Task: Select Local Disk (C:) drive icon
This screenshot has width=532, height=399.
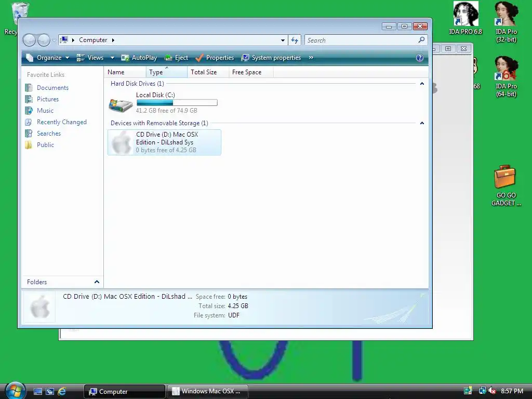Action: [121, 105]
